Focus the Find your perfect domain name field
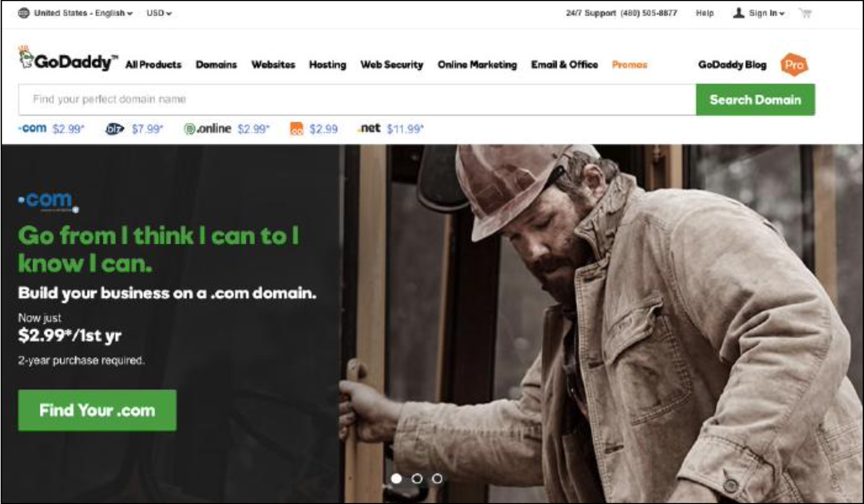Image resolution: width=864 pixels, height=504 pixels. 357,99
